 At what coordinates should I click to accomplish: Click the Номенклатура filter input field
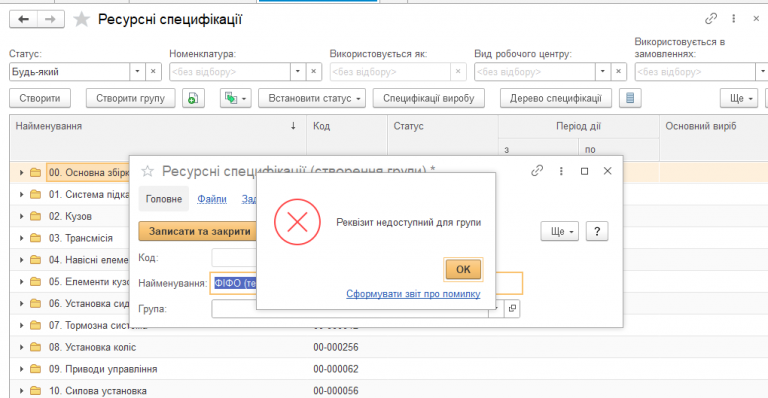(230, 71)
